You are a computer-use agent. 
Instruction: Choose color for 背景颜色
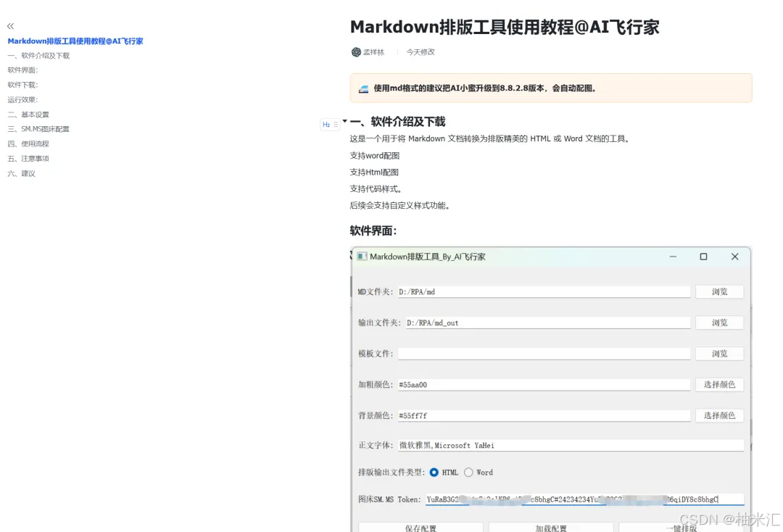719,416
